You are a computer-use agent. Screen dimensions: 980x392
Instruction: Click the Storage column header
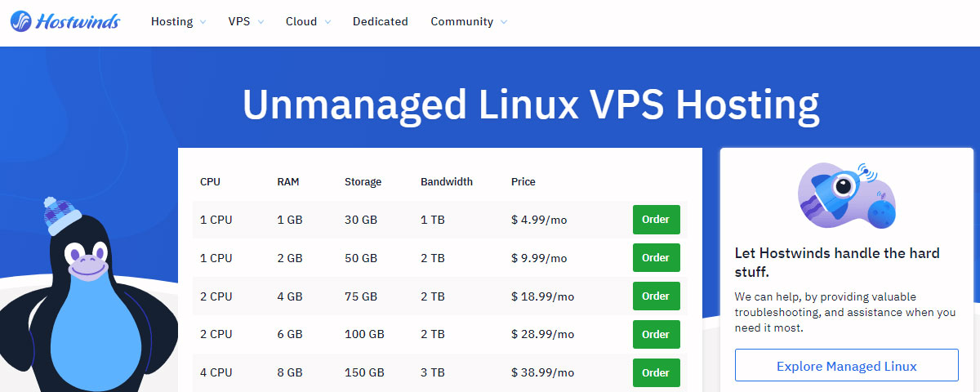point(363,182)
